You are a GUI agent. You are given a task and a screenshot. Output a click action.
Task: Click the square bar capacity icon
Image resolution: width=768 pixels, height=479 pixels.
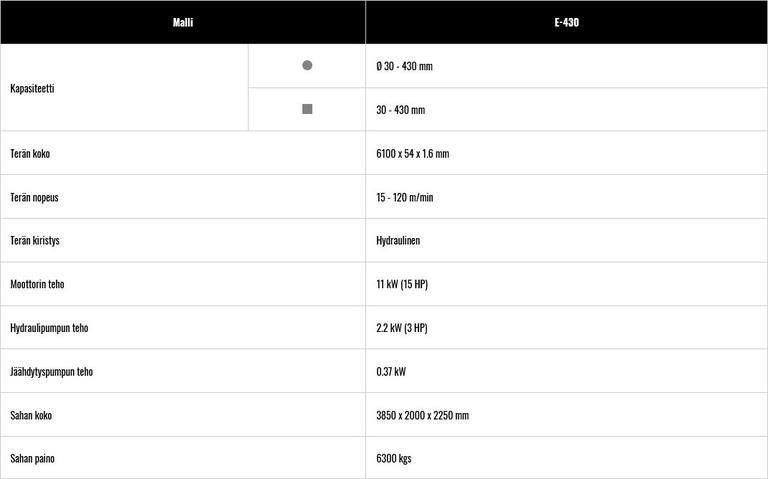307,109
